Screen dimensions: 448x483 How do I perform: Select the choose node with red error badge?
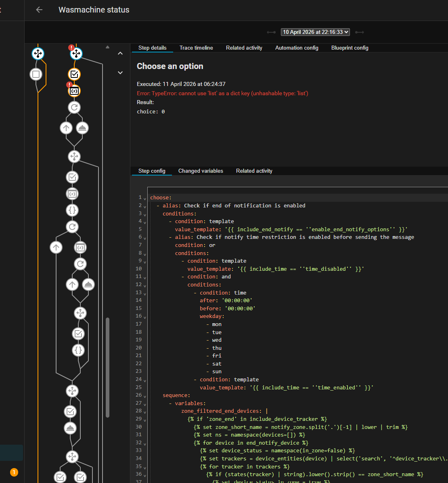[76, 54]
